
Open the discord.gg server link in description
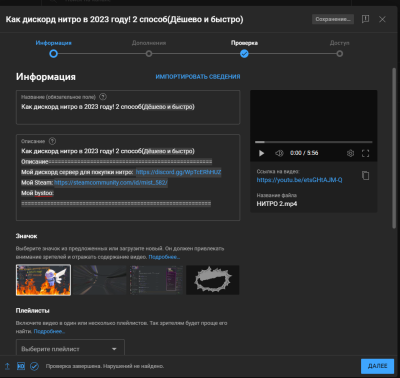178,172
